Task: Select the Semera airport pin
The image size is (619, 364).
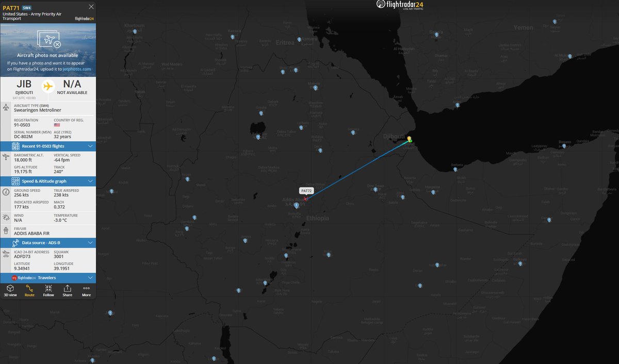Action: [353, 133]
